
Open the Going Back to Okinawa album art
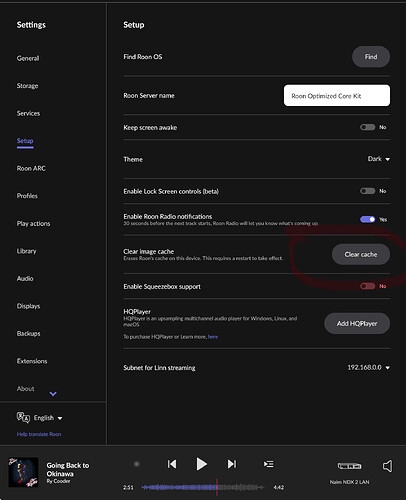(x=23, y=472)
